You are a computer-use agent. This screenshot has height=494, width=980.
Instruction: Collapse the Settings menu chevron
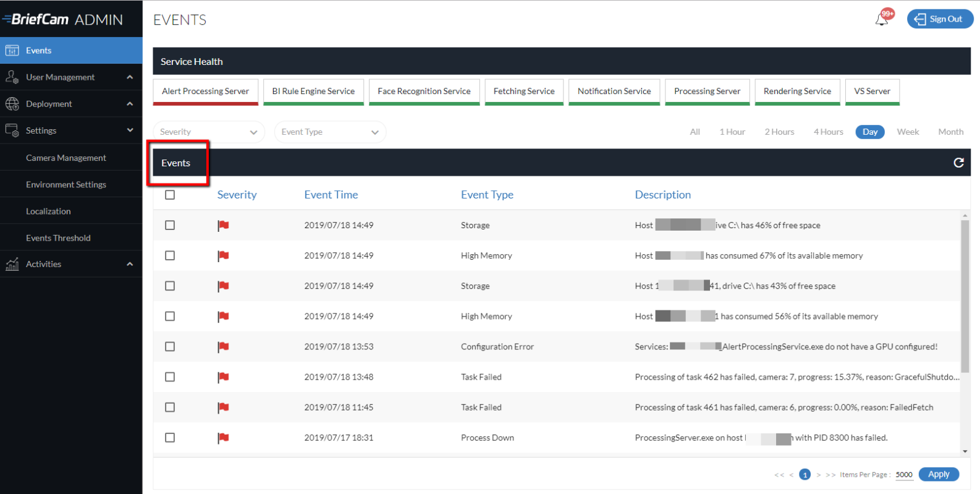[130, 130]
